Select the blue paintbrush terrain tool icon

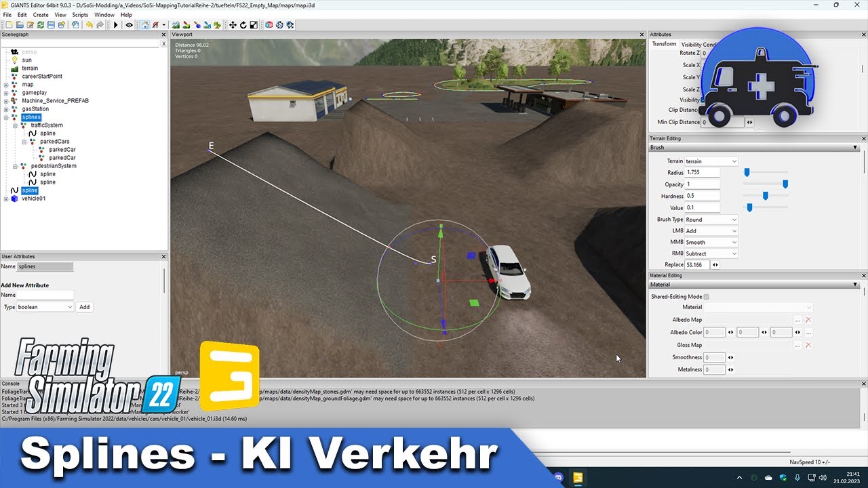coord(197,25)
